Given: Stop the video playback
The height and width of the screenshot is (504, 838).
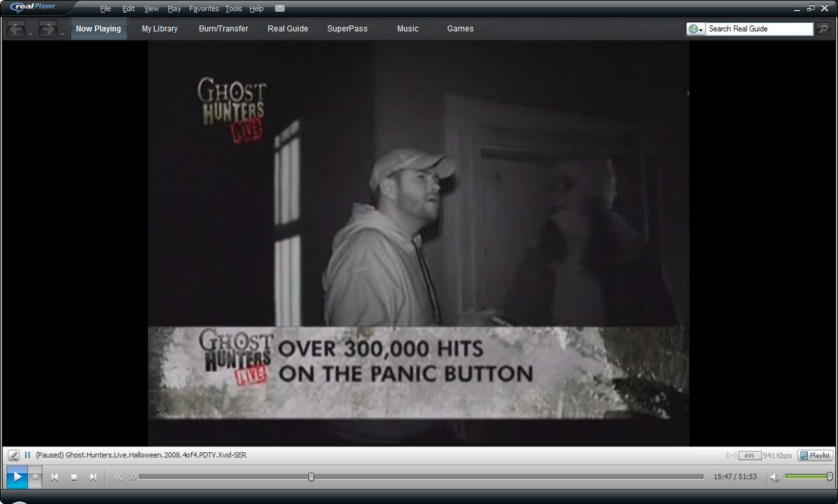Looking at the screenshot, I should tap(74, 477).
